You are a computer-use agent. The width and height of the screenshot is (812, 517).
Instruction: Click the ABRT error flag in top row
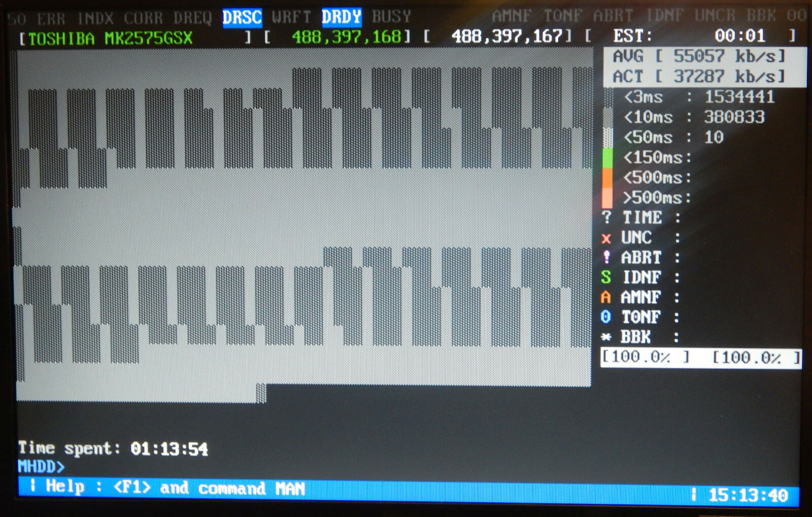click(x=613, y=16)
